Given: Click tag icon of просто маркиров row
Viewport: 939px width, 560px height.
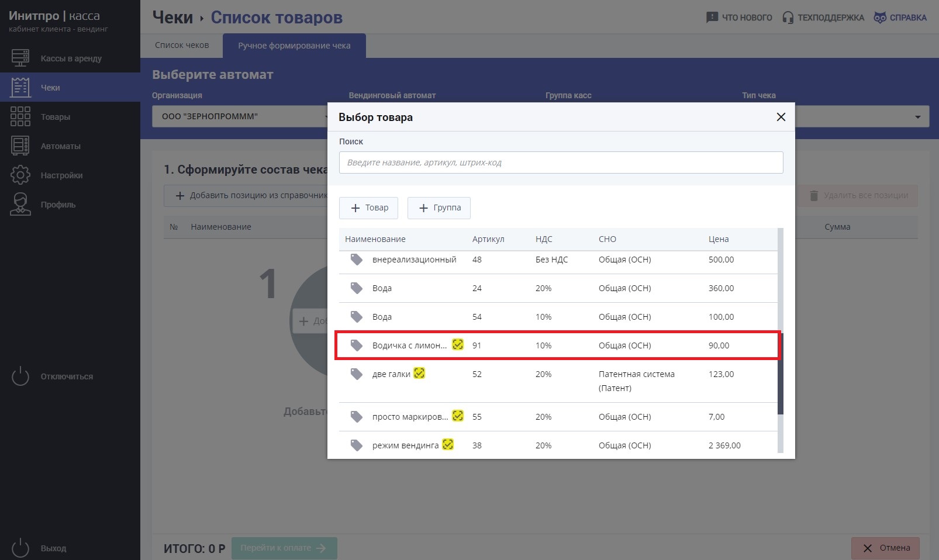Looking at the screenshot, I should tap(356, 416).
